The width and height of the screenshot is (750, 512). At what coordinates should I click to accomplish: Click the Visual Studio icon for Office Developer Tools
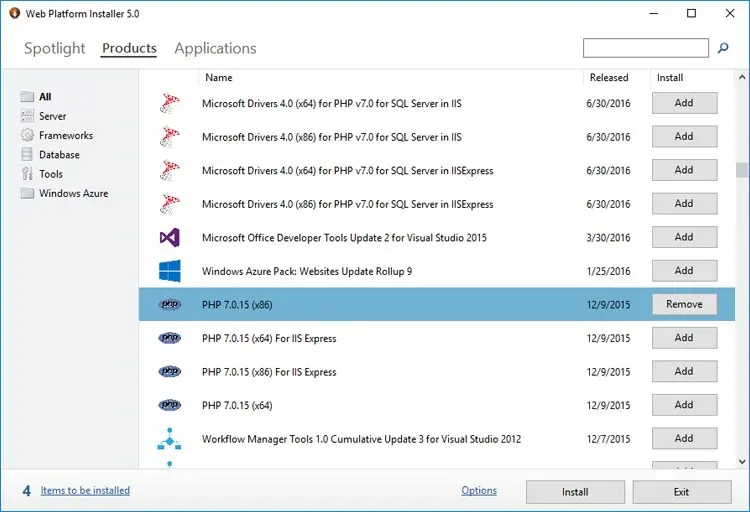point(169,237)
